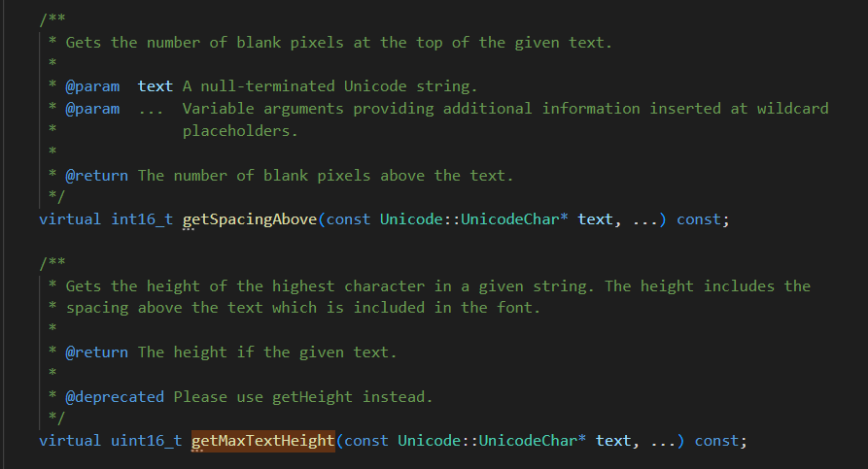Click the @return tag above getMaxTextHeight

pos(97,352)
